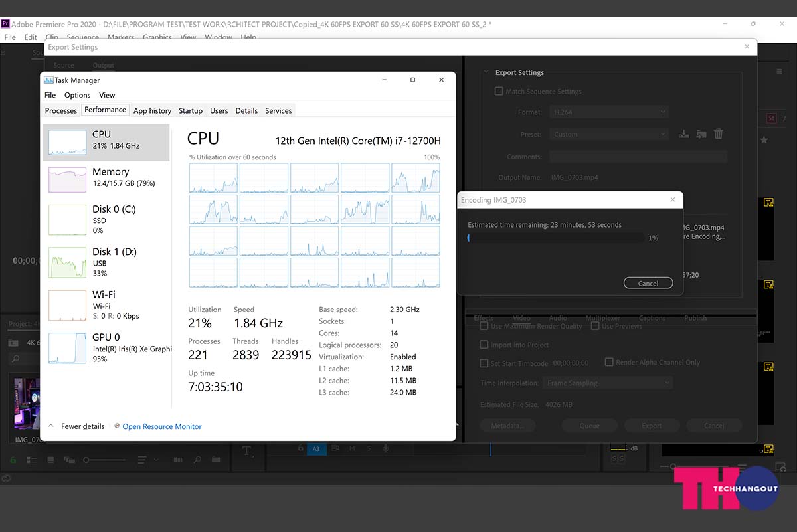Switch the Project panel to freeform view
797x532 pixels.
tap(70, 460)
